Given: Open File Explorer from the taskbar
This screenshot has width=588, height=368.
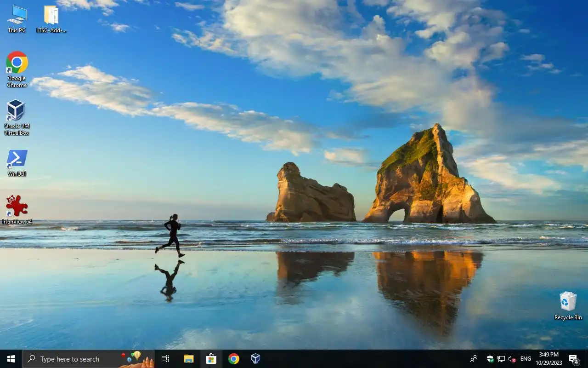Looking at the screenshot, I should (188, 359).
